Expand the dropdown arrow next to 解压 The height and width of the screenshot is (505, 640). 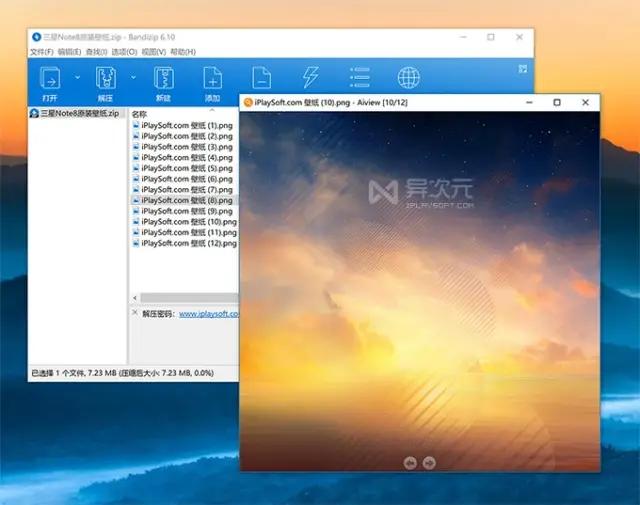click(133, 77)
